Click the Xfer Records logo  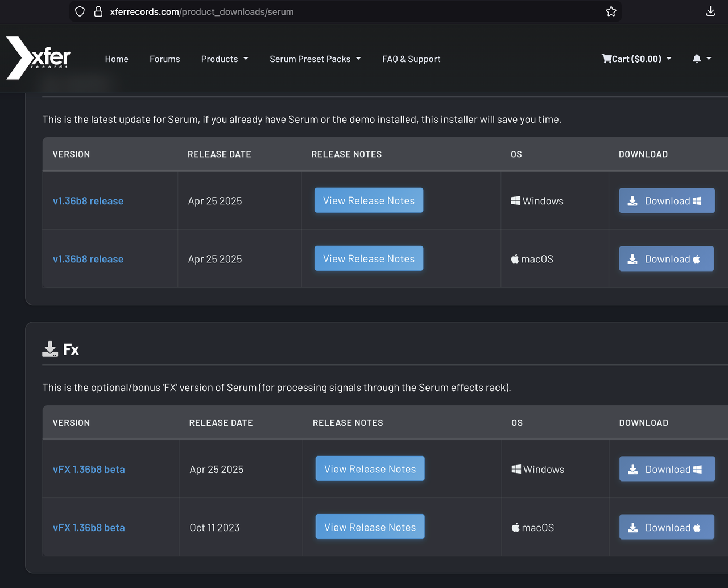pos(38,58)
